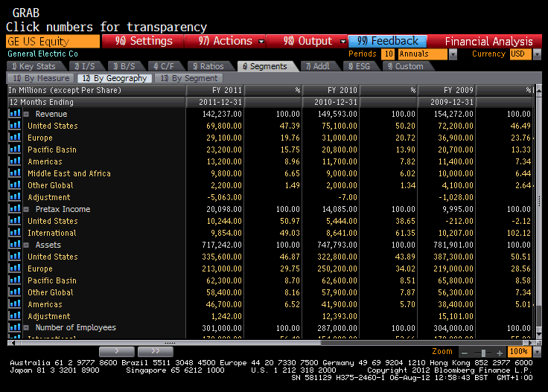Viewport: 548px width, 392px height.
Task: Click FY 2009 International pretax 10,207.00
Action: 456,233
